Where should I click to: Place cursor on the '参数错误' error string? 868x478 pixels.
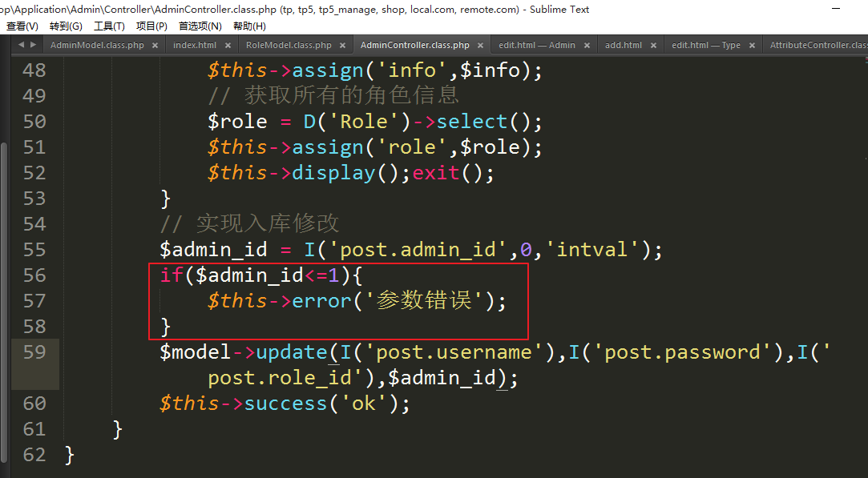tap(425, 301)
